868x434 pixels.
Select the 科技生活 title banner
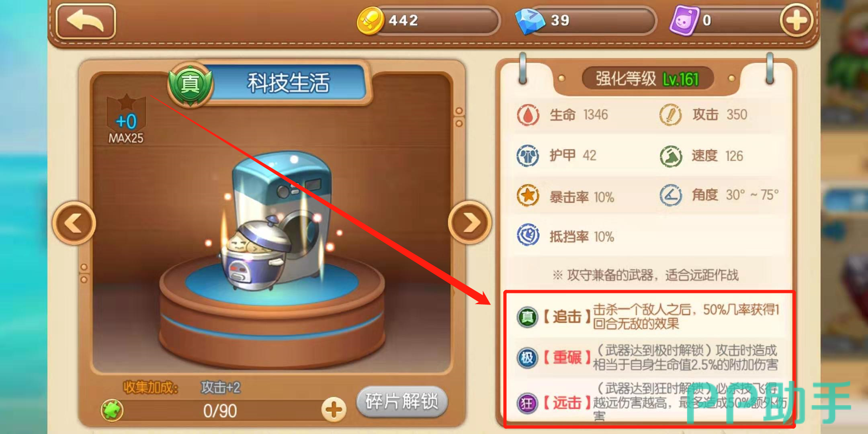pyautogui.click(x=288, y=83)
